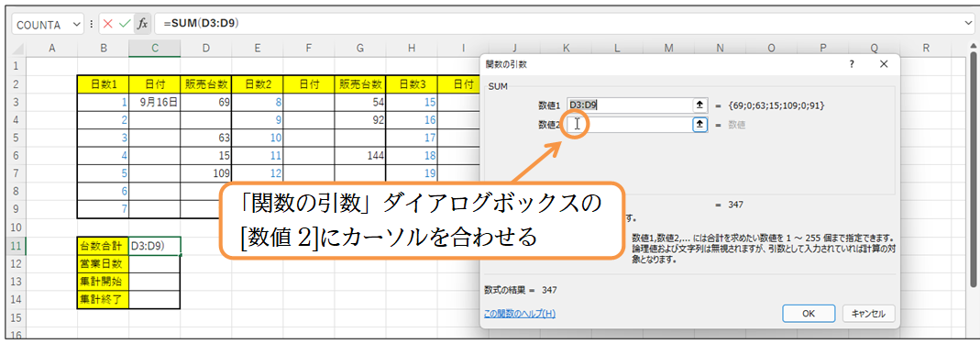
Task: Confirm the SUM function with OK
Action: click(x=809, y=313)
